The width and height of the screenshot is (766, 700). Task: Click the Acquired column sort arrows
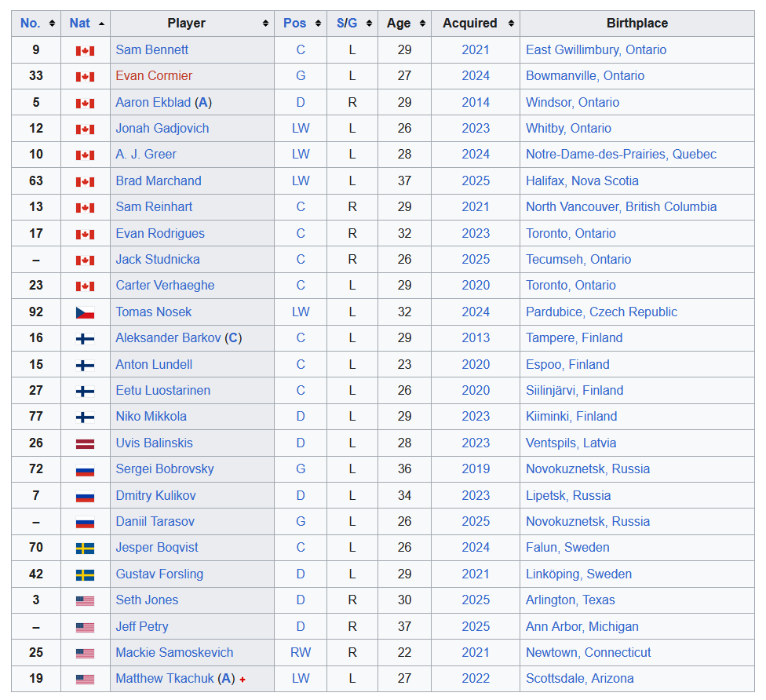coord(511,24)
